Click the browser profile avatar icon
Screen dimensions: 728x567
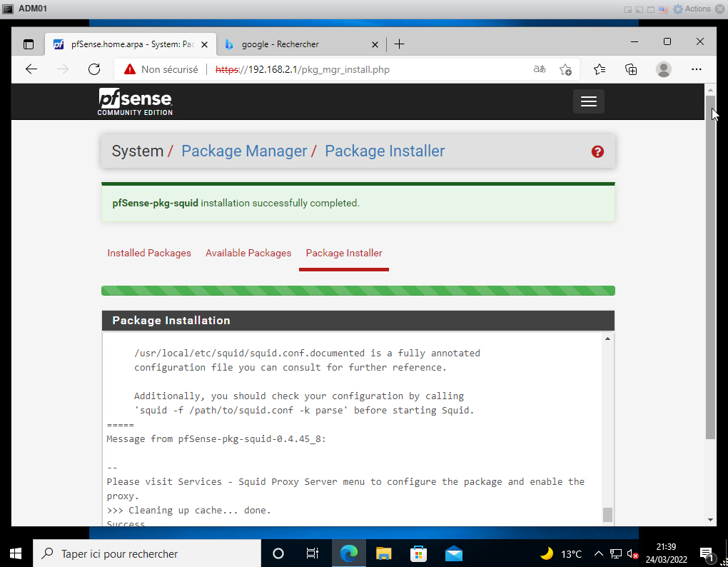(x=664, y=69)
